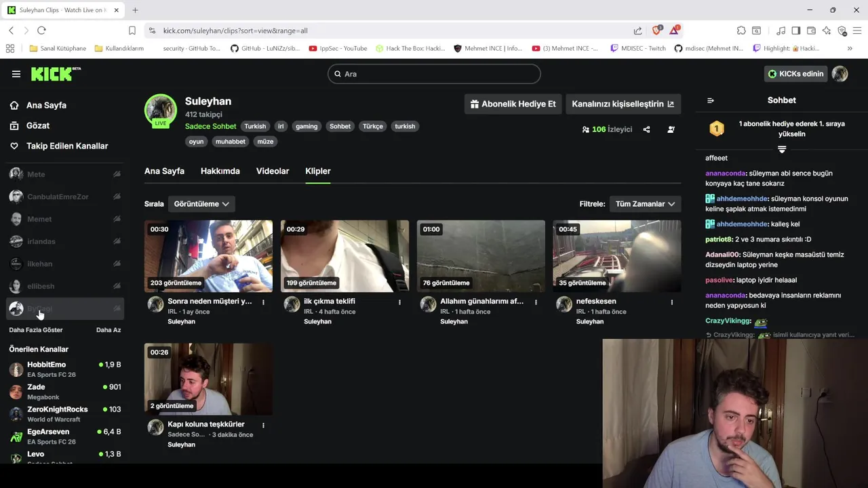The image size is (868, 488).
Task: Open options menu for Kapı koluna teşekkürler clip
Action: click(x=263, y=426)
